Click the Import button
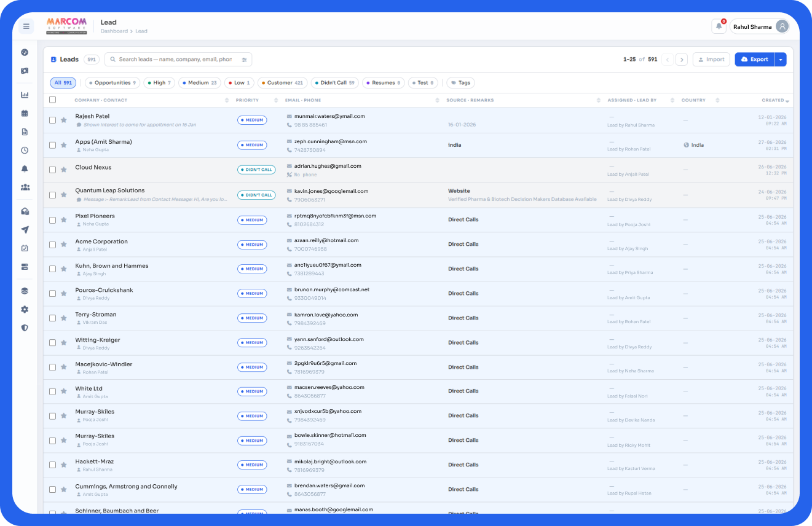 (x=711, y=60)
